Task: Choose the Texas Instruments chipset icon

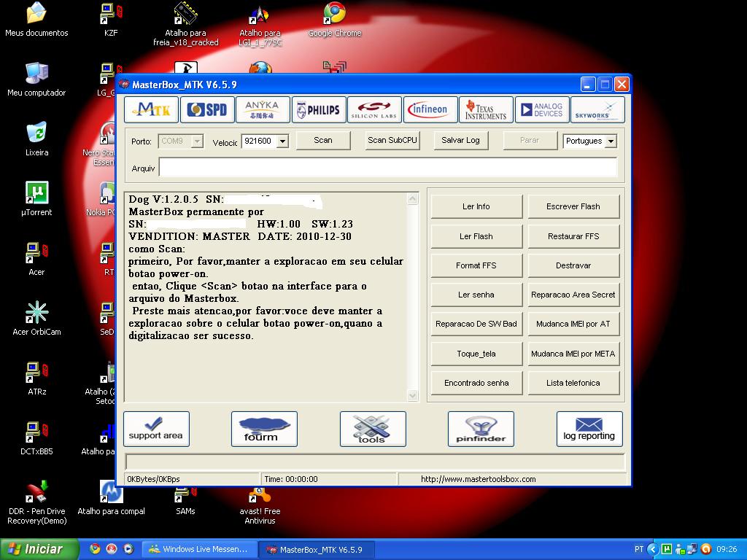Action: 486,110
